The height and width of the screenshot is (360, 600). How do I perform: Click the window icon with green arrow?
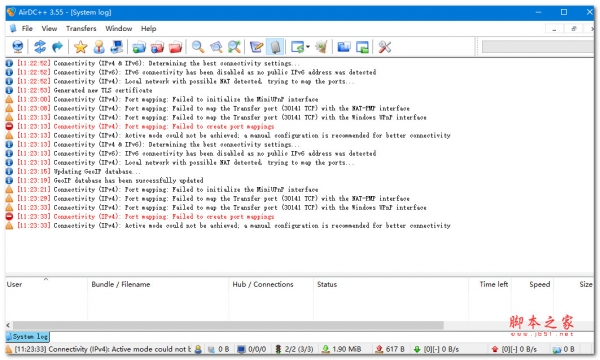(362, 47)
